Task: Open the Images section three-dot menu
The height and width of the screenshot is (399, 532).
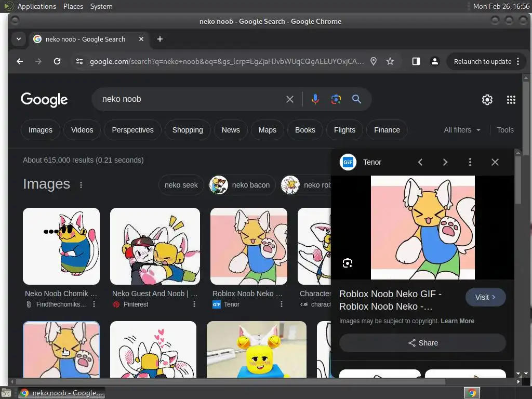Action: click(x=81, y=185)
